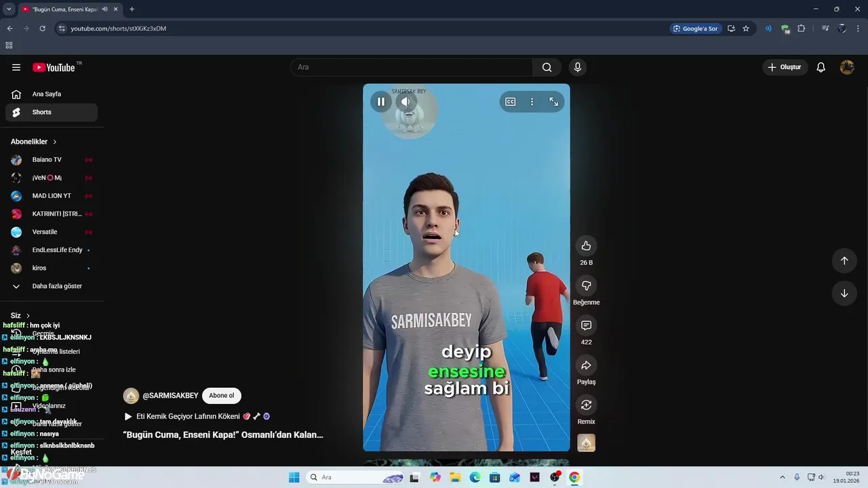
Task: Remix this Short
Action: (x=587, y=405)
